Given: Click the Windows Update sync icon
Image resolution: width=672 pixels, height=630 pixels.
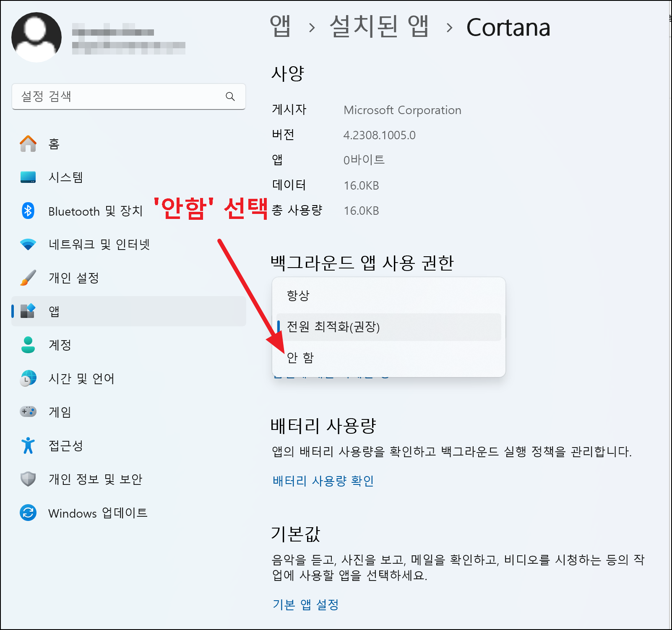Looking at the screenshot, I should [x=28, y=513].
